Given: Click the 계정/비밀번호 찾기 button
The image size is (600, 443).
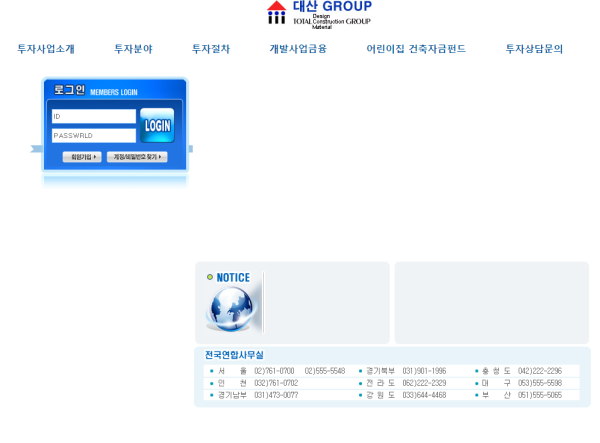Looking at the screenshot, I should [x=137, y=157].
